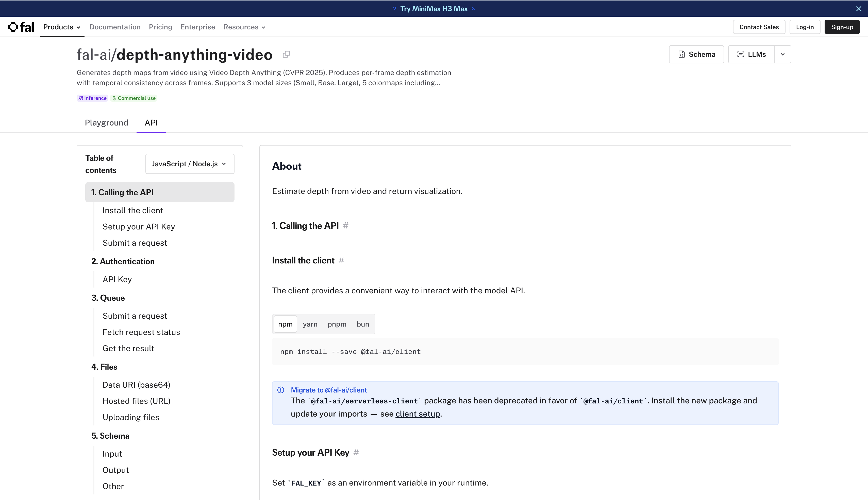Click the npm install code block

(525, 352)
